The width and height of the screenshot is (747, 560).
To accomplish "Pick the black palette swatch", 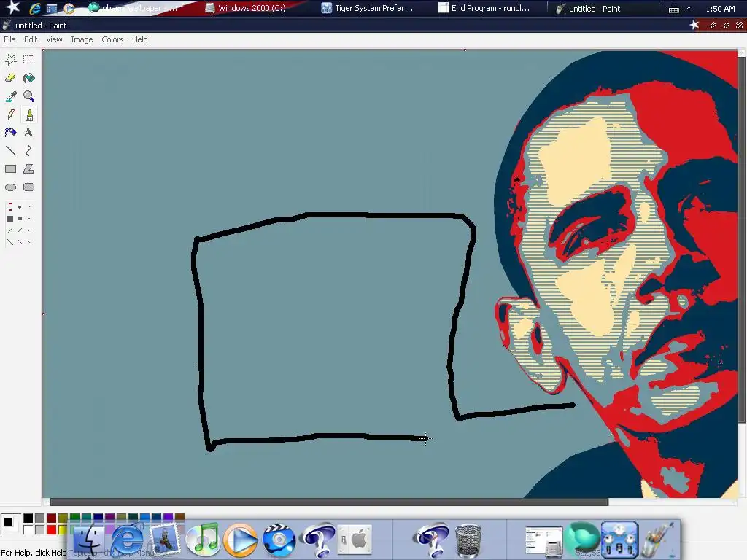I will (x=28, y=518).
